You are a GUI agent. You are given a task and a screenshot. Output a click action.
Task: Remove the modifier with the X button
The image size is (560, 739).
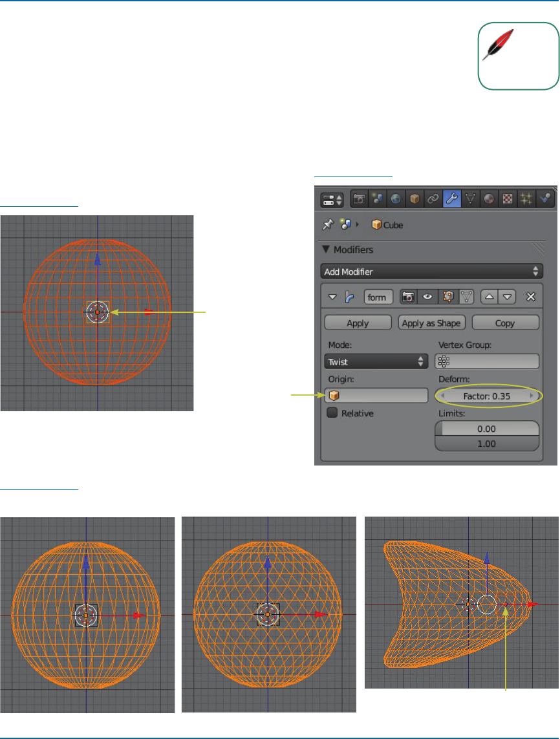coord(531,297)
